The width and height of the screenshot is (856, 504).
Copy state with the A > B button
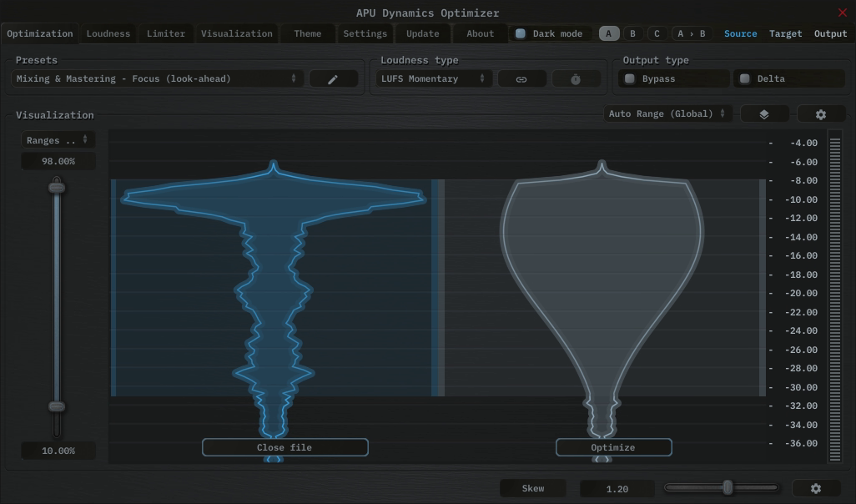point(691,34)
